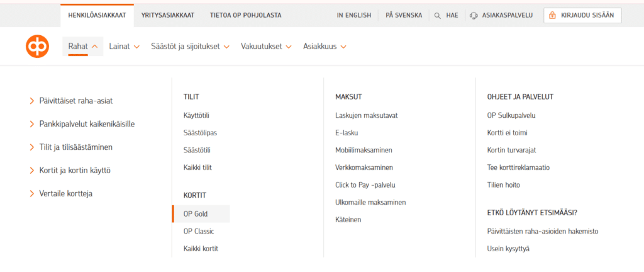Open the OP Gold card link
The image size is (644, 272).
click(195, 213)
